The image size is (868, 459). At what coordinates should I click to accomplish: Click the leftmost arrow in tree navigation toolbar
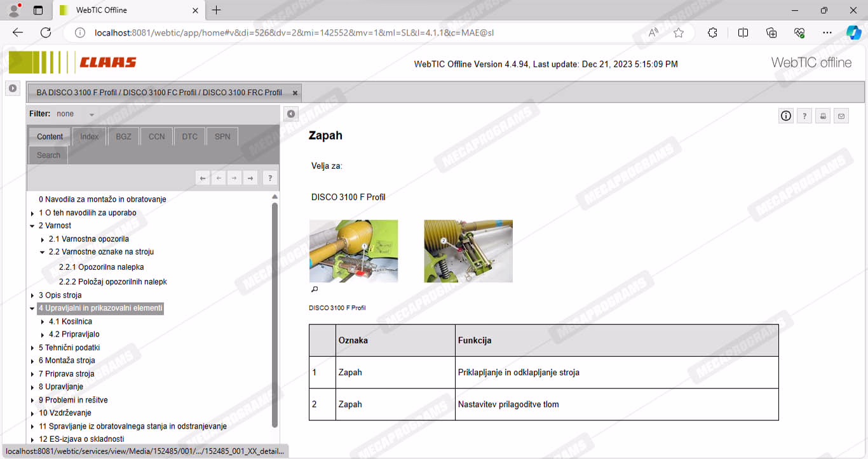(203, 178)
